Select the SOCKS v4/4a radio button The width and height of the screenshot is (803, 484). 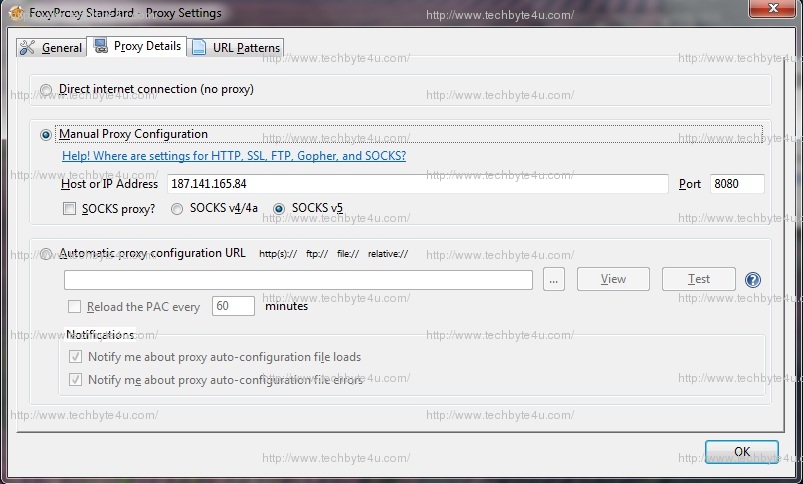click(x=177, y=209)
